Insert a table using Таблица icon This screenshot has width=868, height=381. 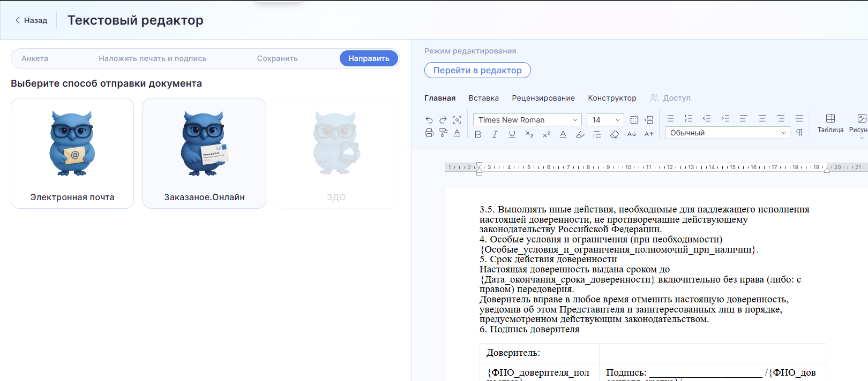[x=830, y=123]
